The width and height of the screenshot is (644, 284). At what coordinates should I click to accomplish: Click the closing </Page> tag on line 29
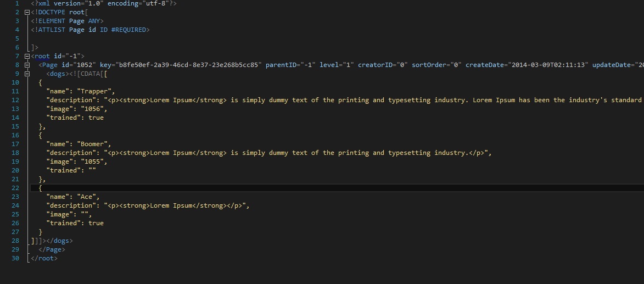[x=52, y=249]
